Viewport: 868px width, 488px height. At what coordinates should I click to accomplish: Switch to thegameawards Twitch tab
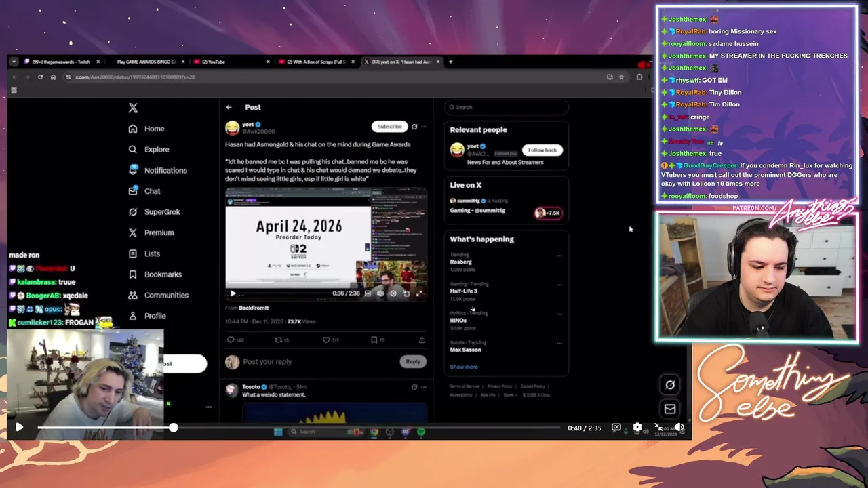pos(62,62)
